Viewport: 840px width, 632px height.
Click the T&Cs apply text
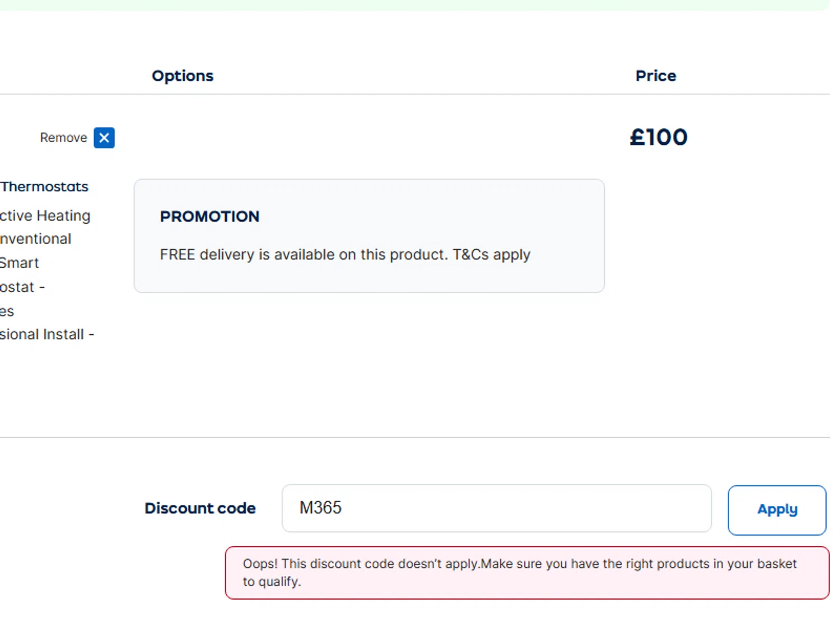tap(491, 255)
